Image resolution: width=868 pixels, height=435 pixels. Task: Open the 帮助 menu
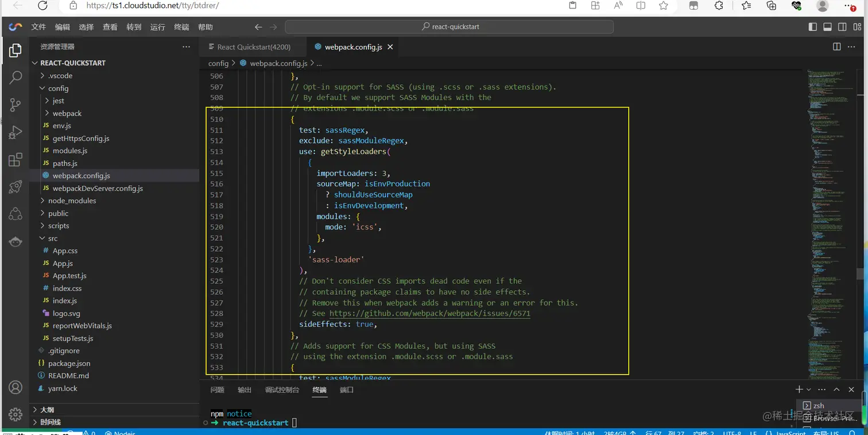205,27
